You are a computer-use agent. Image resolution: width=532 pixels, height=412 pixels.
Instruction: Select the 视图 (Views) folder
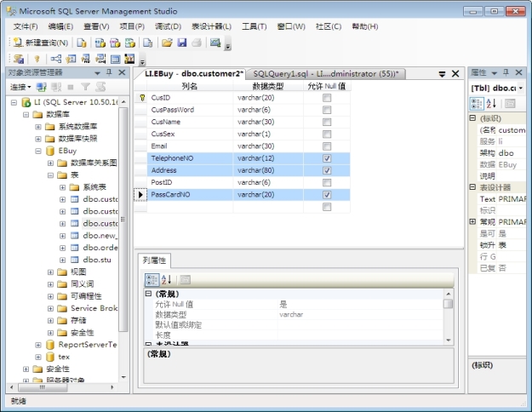77,272
